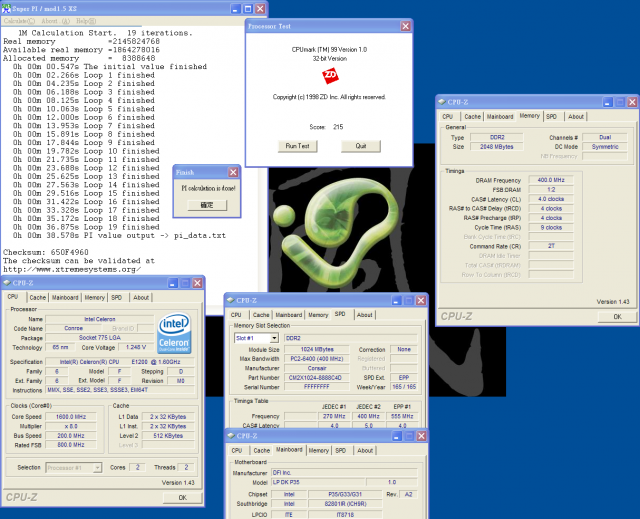The image size is (640, 519).
Task: Click the Level 2 512 KBytes value
Action: point(168,436)
